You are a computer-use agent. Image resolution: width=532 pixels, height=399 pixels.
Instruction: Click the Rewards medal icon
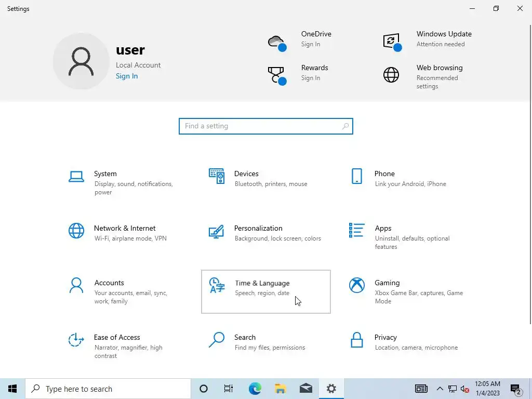[x=277, y=75]
